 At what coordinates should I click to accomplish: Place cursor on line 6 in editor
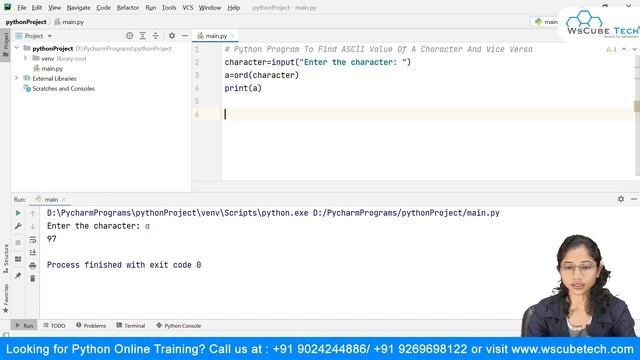[427, 114]
